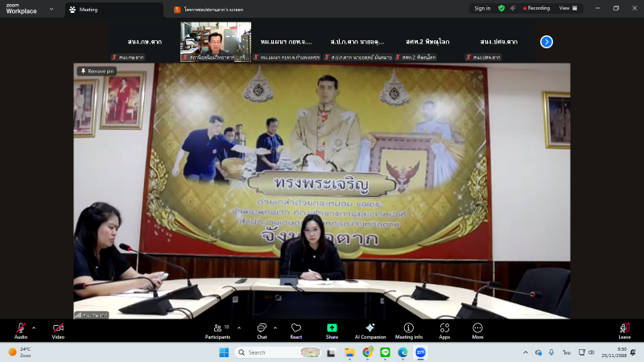This screenshot has height=362, width=644.
Task: Show Meeting info
Action: (409, 330)
